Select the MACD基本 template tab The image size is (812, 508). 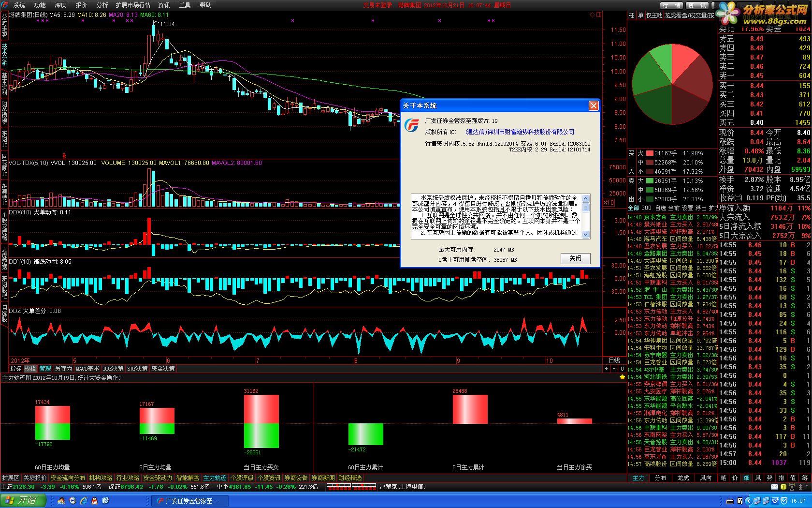(x=87, y=369)
